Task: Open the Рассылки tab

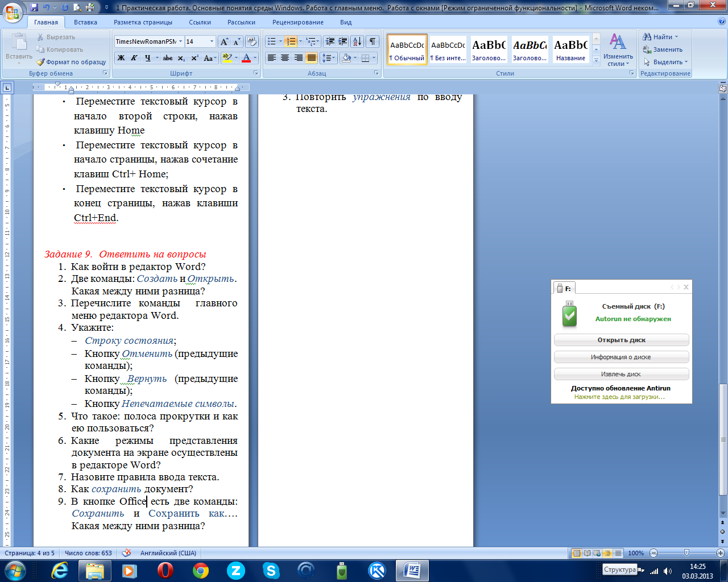Action: [x=241, y=22]
